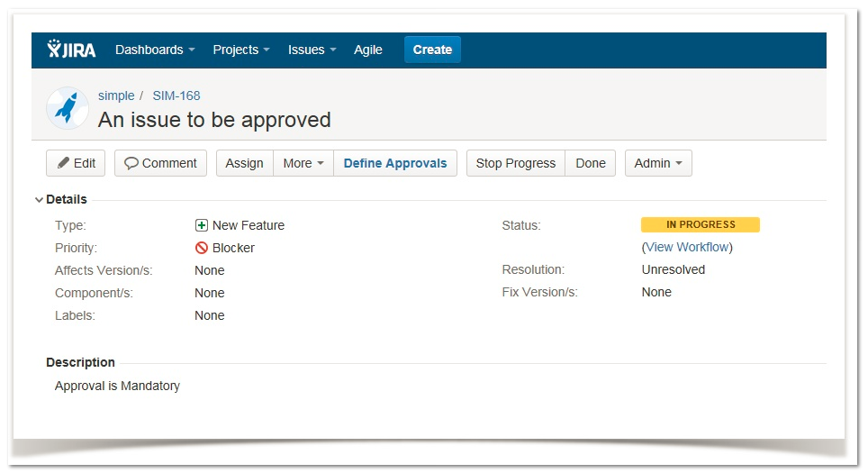Click Stop Progress transition
The width and height of the screenshot is (868, 473).
tap(515, 163)
